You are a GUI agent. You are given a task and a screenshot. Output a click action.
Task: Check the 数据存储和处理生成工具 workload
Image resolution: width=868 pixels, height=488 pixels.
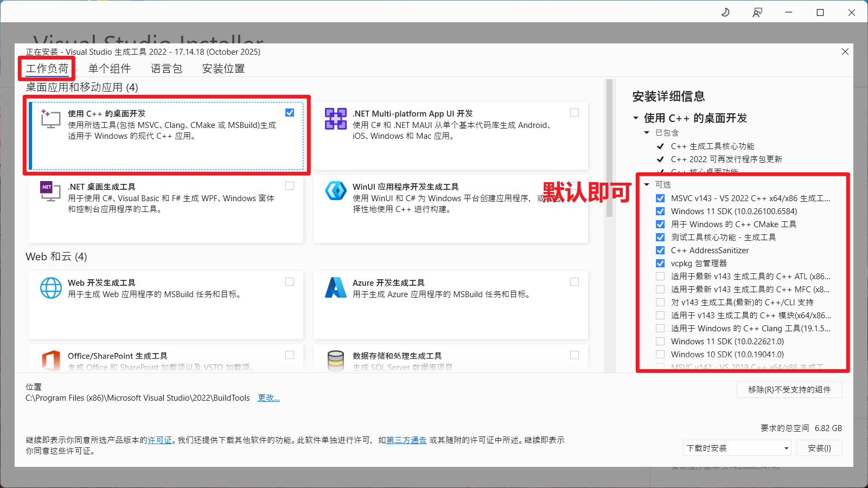575,355
